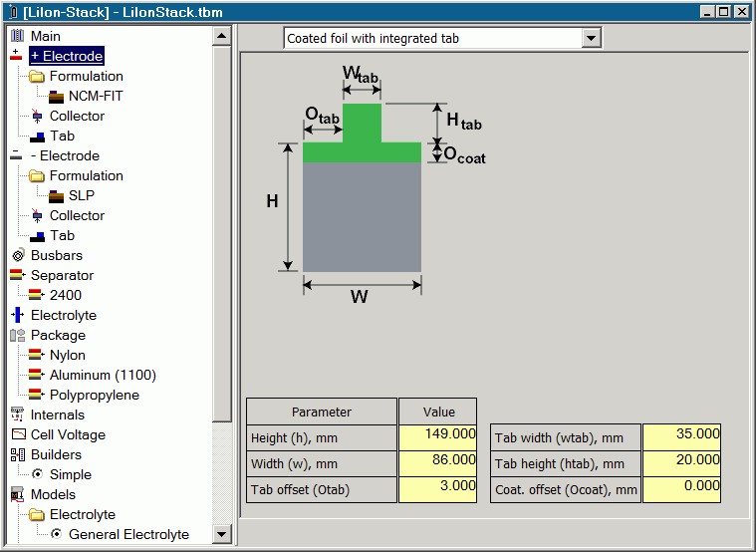Select the Simple builder radio option
This screenshot has height=552, width=756.
tap(38, 474)
